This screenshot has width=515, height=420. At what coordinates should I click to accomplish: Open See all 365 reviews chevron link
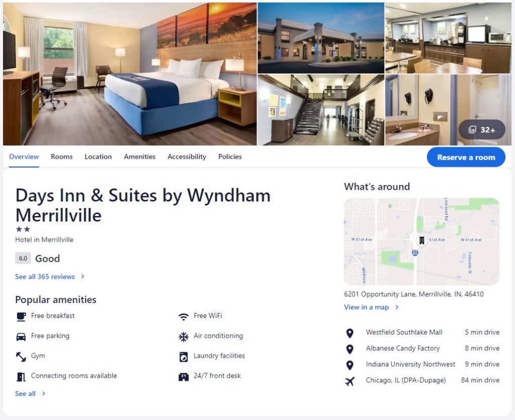83,277
